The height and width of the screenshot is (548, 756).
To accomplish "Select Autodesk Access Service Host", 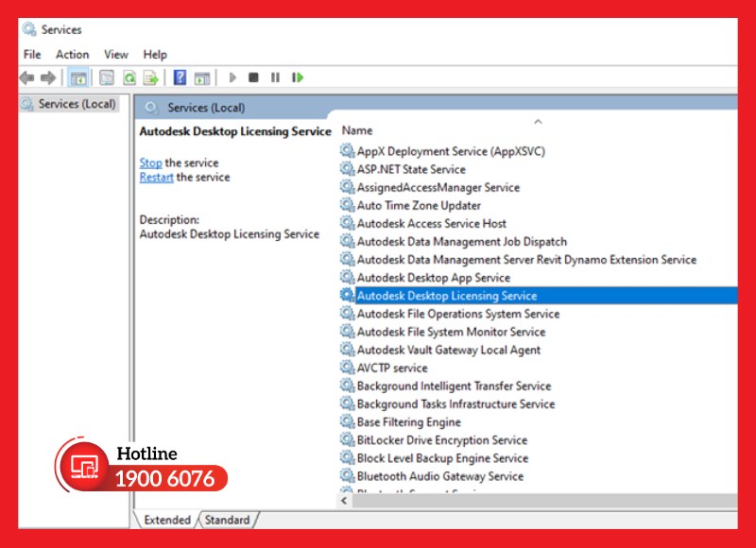I will coord(432,224).
